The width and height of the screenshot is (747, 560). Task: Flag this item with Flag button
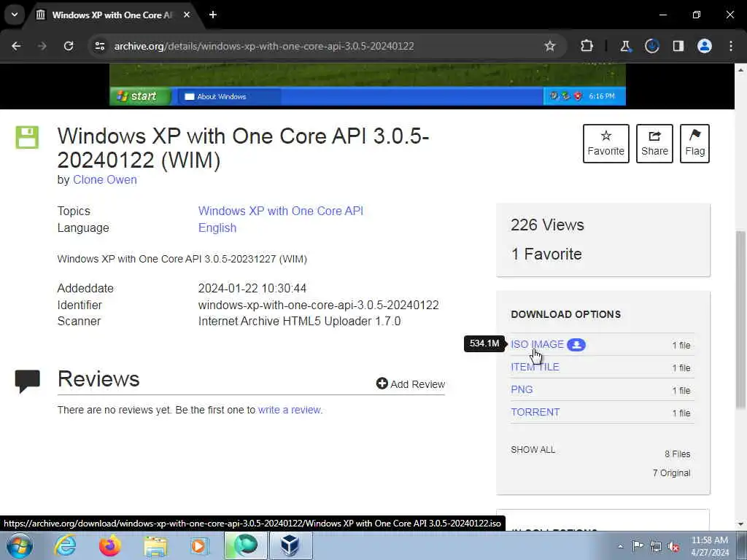pyautogui.click(x=694, y=144)
